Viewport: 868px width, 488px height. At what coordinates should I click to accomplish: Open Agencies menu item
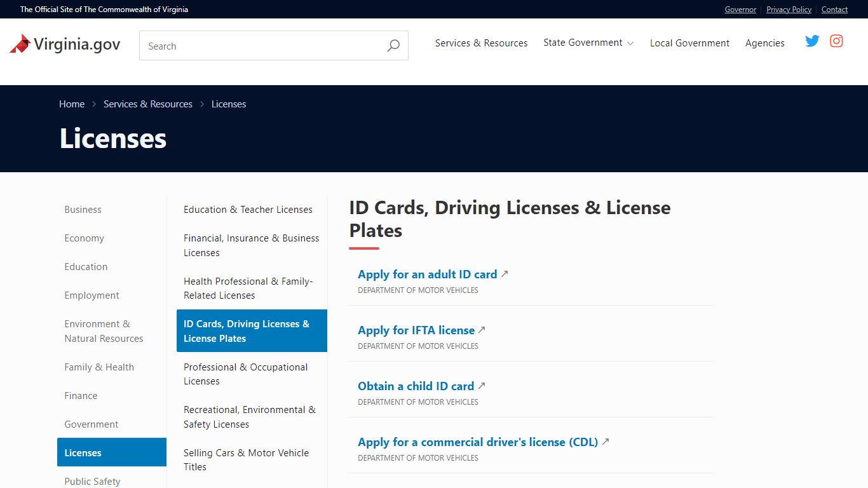coord(765,43)
